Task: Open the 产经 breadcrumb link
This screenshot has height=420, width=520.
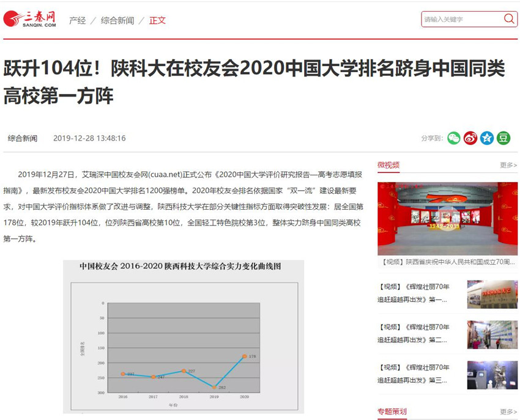Action: [77, 20]
